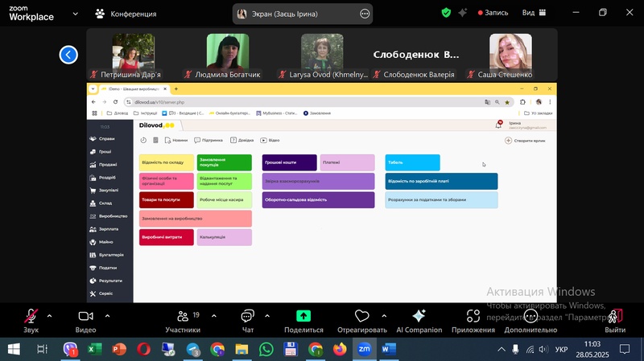The width and height of the screenshot is (644, 361).
Task: Open the Zoom Workplace dropdown chevron
Action: (75, 14)
